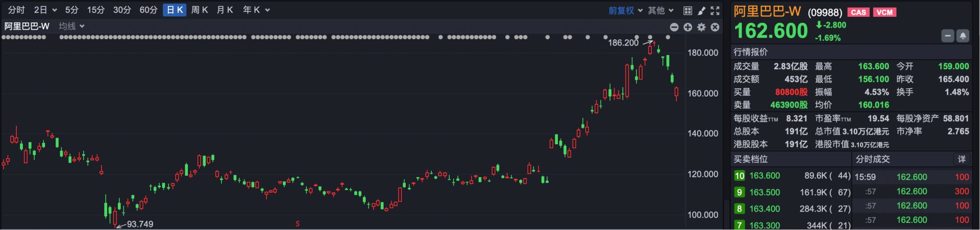
Task: Zoom out the chart with the minus icon
Action: 674,27
